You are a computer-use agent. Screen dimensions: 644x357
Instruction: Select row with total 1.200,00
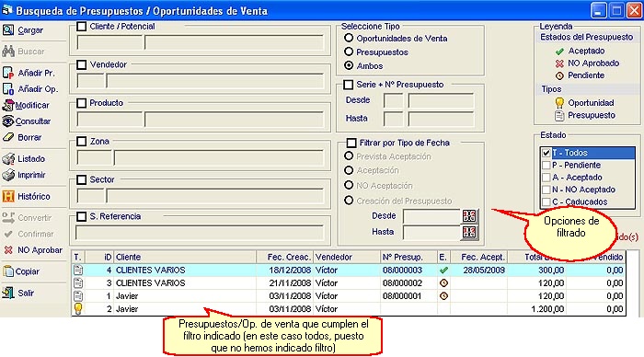pyautogui.click(x=349, y=308)
